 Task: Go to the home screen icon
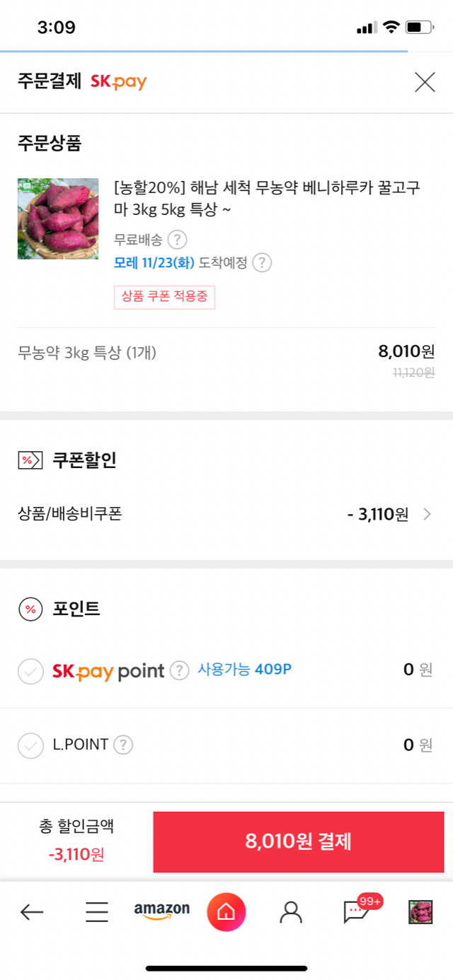coord(226,912)
